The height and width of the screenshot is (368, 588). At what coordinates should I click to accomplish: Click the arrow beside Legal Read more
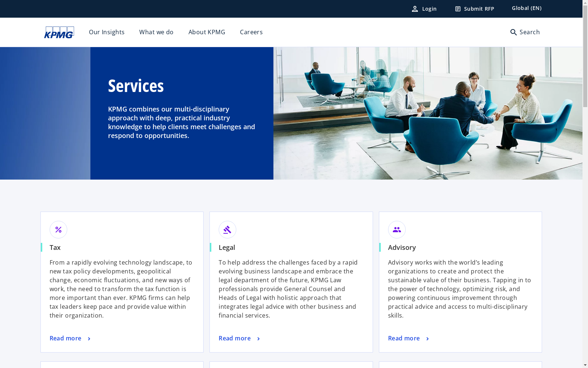click(258, 339)
